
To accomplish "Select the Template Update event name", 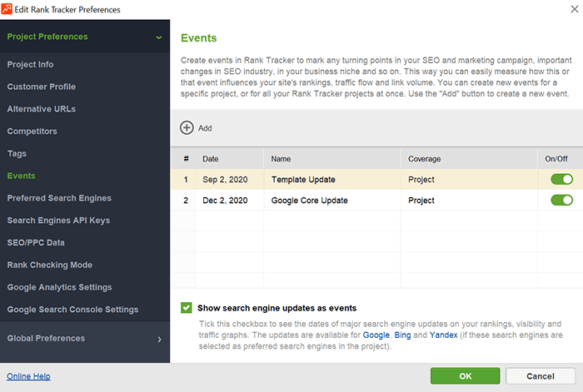I will click(x=303, y=180).
